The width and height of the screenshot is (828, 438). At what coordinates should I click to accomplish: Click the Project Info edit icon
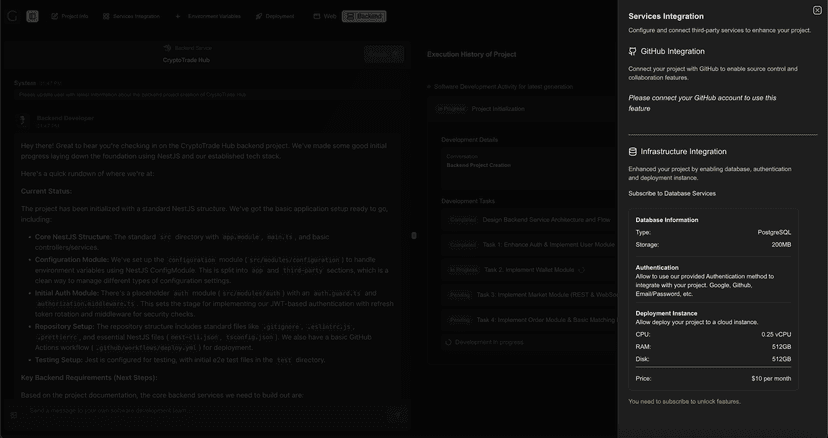pos(55,16)
